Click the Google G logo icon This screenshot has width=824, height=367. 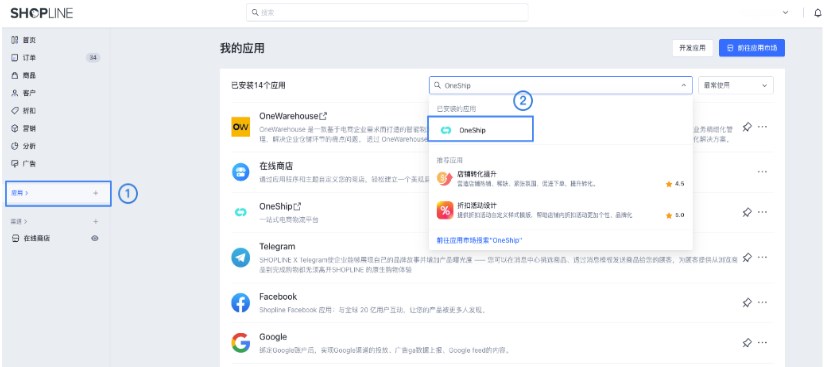click(241, 343)
